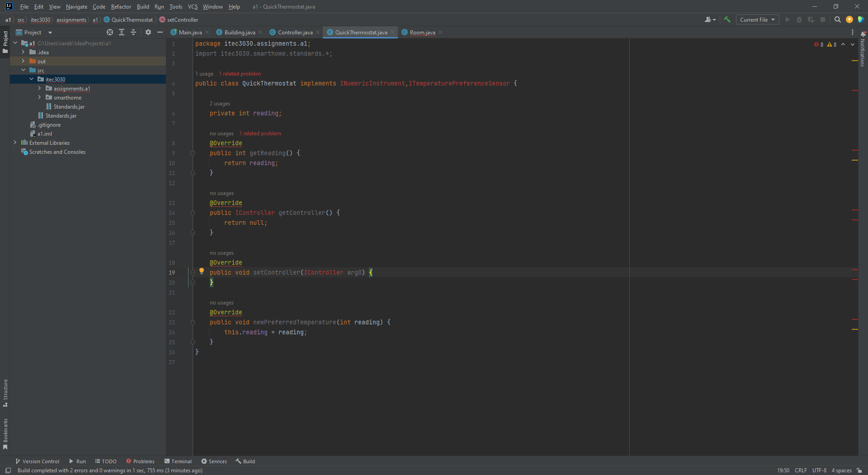Click the UTF-8 encoding selector in status bar
This screenshot has height=475, width=868.
click(819, 470)
